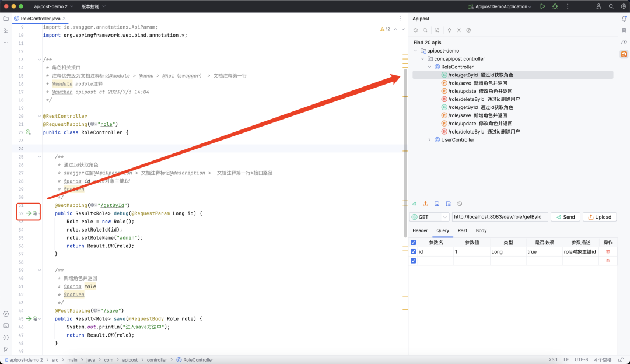Delete the id parameter row with its trash icon
The height and width of the screenshot is (364, 630).
(x=608, y=251)
